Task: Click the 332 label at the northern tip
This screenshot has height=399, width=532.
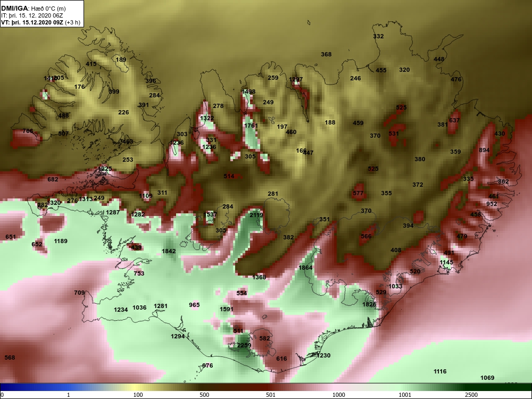Action: 378,36
